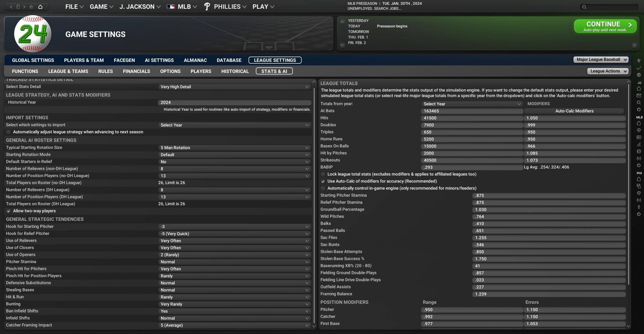The width and height of the screenshot is (644, 334).
Task: Open Typical Starting Rotation Size dropdown
Action: pyautogui.click(x=234, y=148)
